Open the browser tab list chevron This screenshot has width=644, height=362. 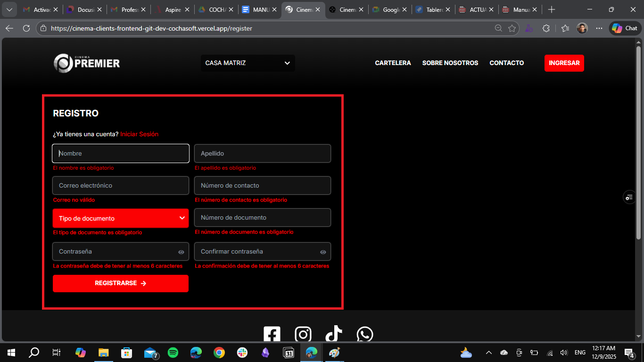point(9,9)
